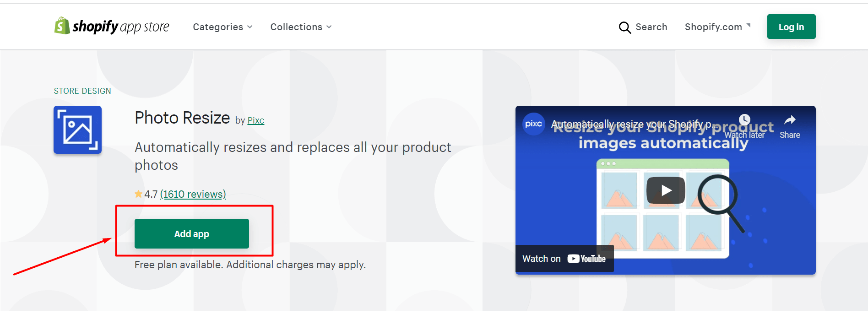Expand the Categories dropdown menu

pos(222,27)
